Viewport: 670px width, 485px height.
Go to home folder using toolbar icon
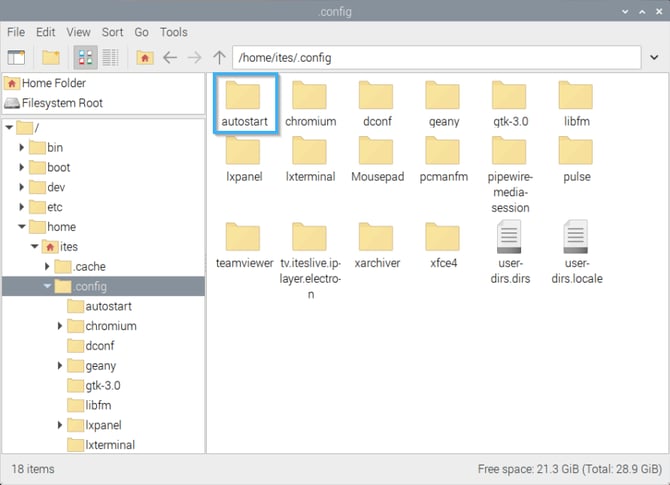(x=145, y=57)
